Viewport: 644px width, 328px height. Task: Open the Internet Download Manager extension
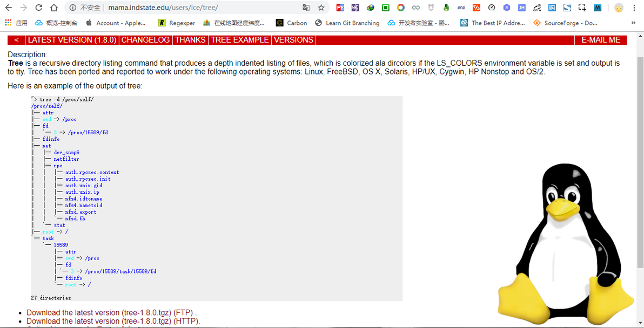(371, 8)
